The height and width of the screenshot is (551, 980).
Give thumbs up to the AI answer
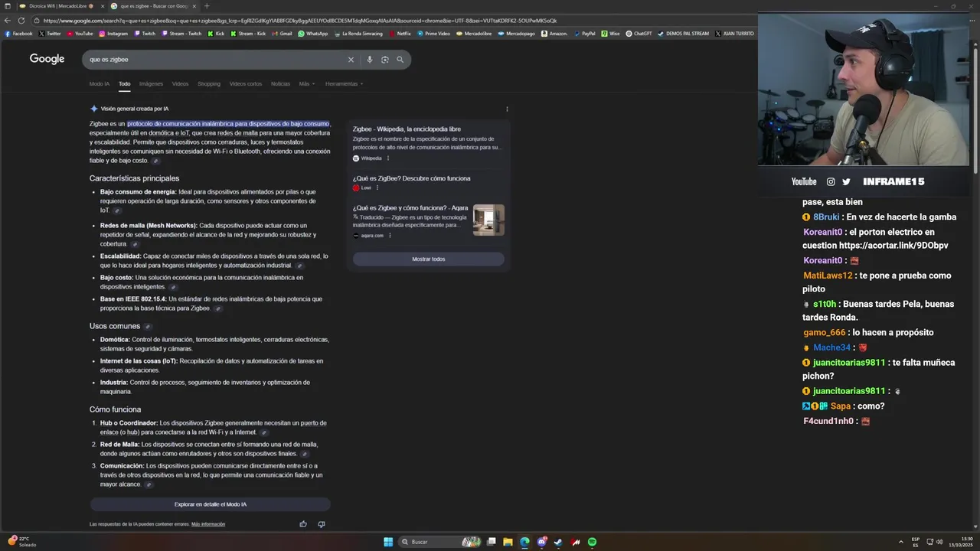tap(303, 524)
